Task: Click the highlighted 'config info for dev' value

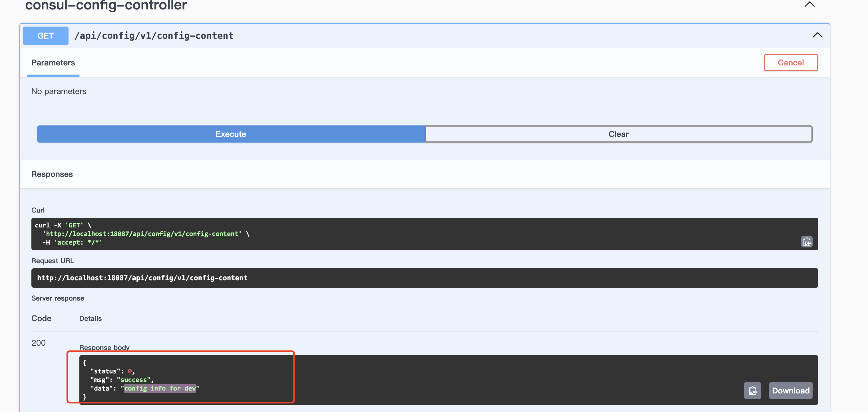Action: tap(160, 388)
